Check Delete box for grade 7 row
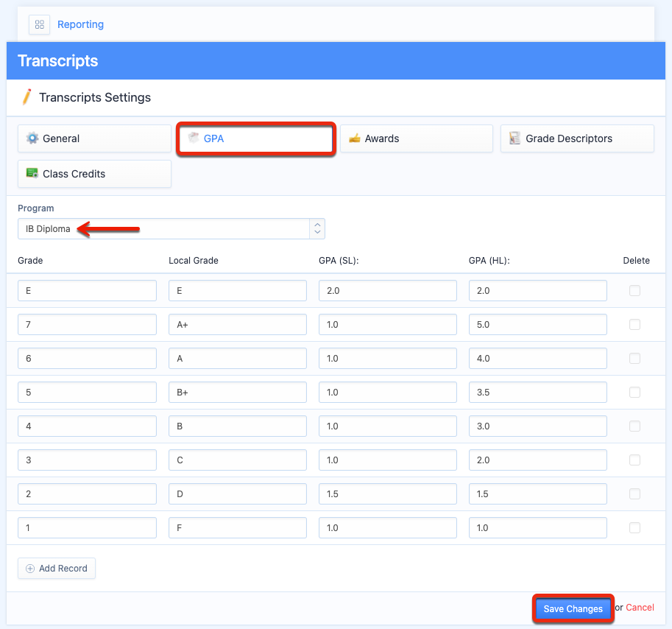 (x=634, y=325)
